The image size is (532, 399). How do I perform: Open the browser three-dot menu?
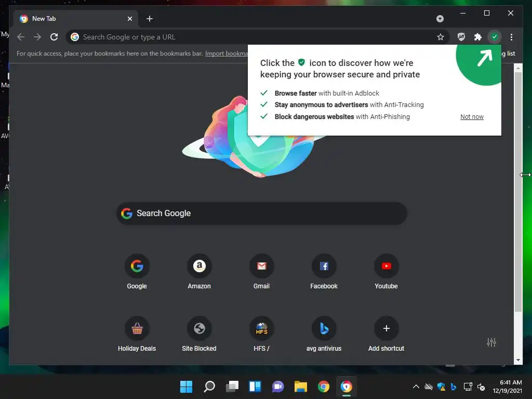point(511,37)
